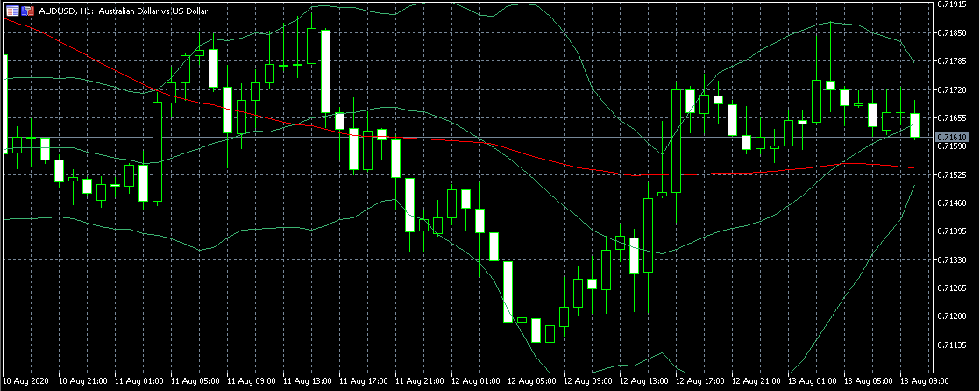Click the 0.71915 price axis label

click(x=951, y=4)
